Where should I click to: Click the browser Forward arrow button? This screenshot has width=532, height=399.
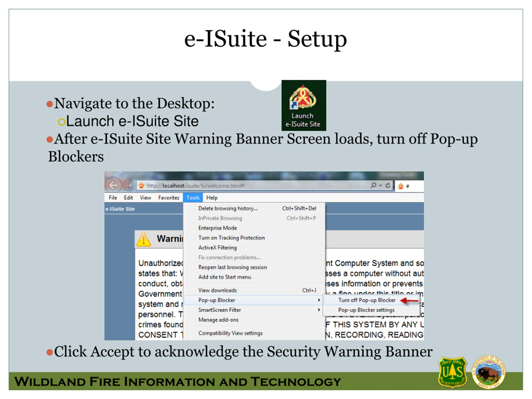tap(129, 185)
